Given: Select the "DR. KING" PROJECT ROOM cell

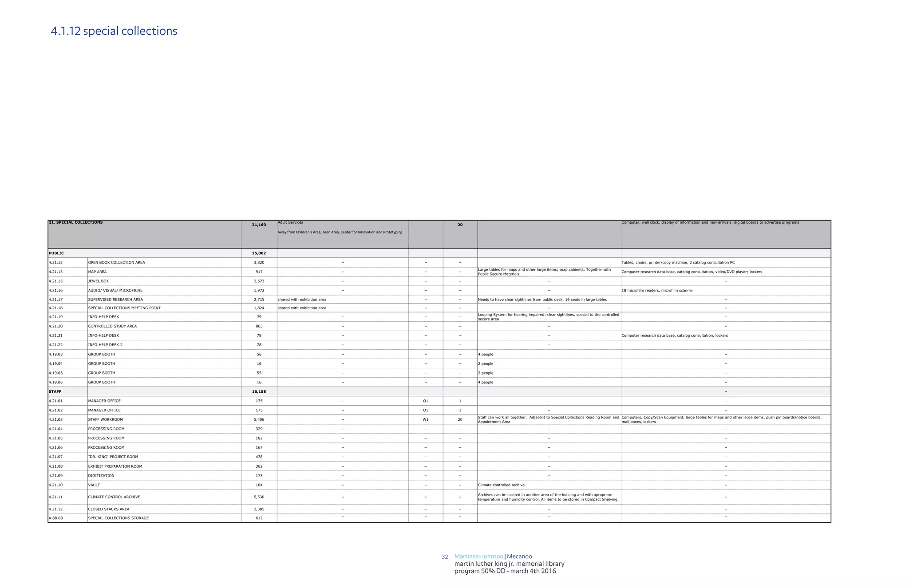Looking at the screenshot, I should [x=113, y=457].
